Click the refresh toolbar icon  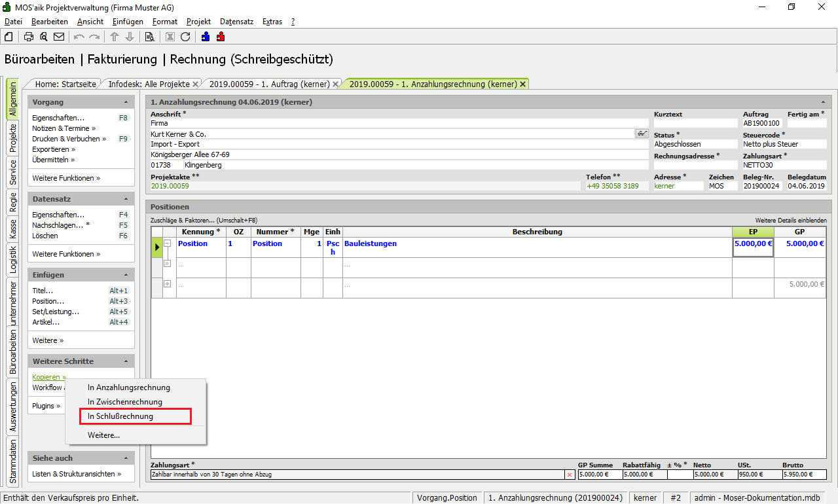[x=185, y=37]
